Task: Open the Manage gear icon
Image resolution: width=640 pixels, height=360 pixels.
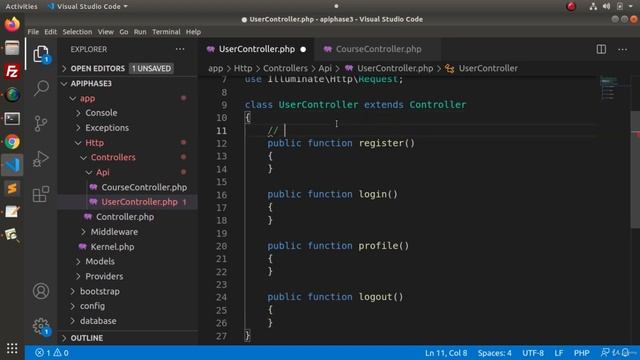Action: 41,326
